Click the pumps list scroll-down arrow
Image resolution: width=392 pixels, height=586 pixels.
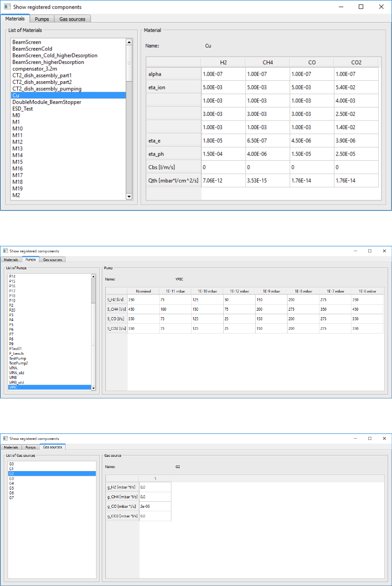[x=93, y=388]
